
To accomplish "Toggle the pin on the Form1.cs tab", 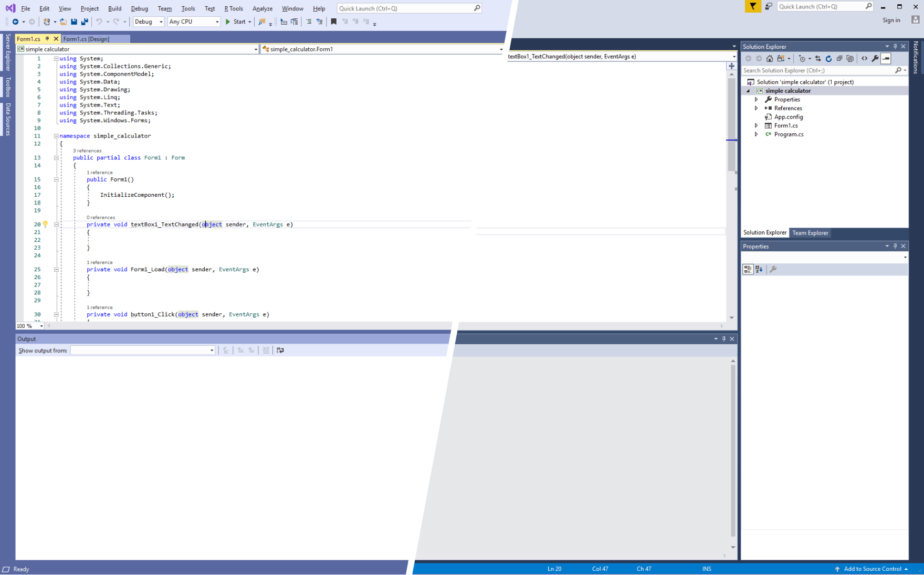I will pyautogui.click(x=47, y=38).
